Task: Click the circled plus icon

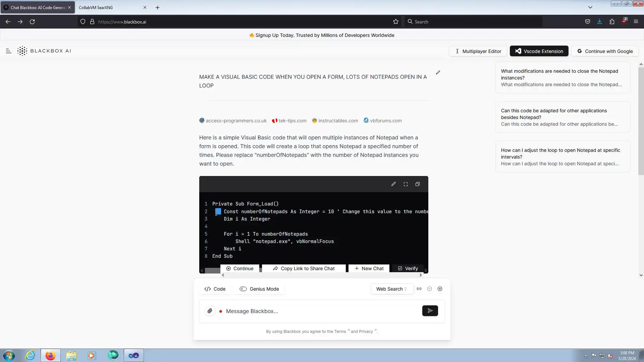Action: [x=440, y=289]
